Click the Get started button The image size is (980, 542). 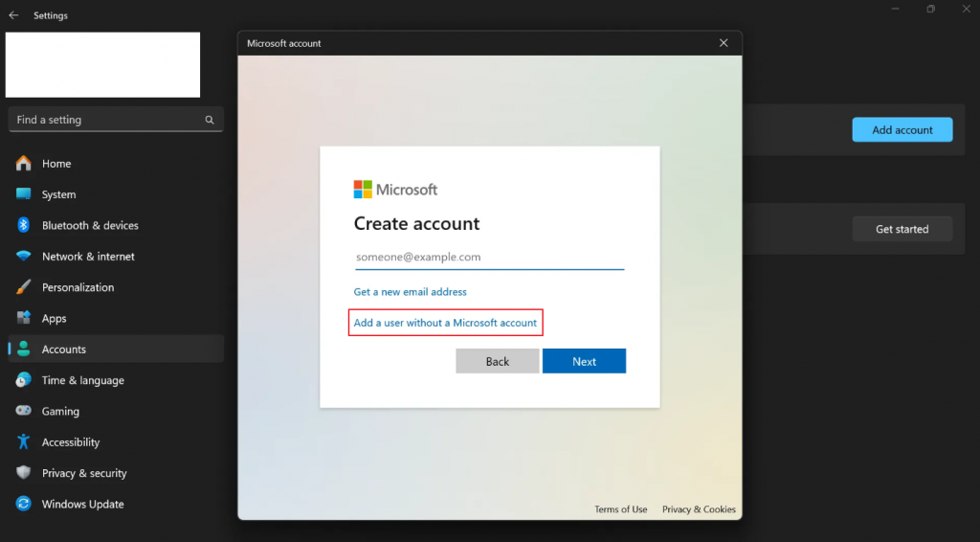pyautogui.click(x=902, y=229)
